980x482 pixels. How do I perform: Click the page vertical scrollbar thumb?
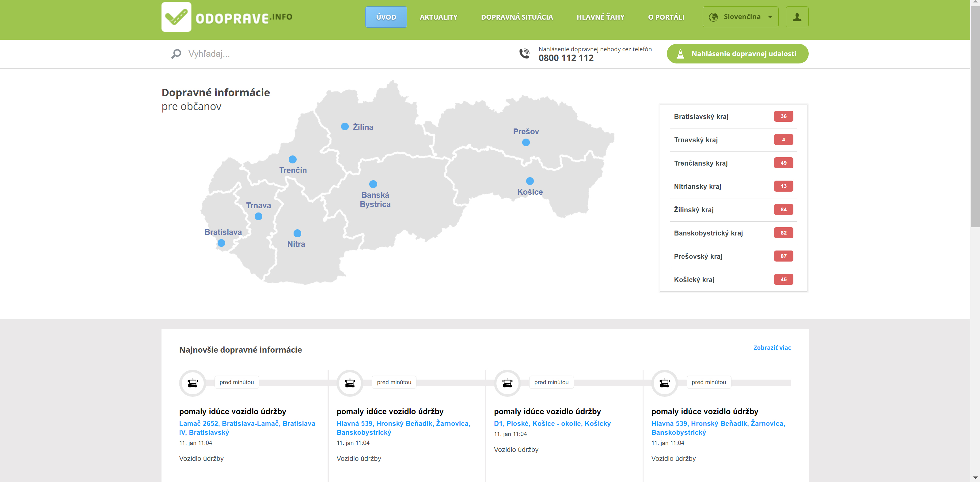pos(975,114)
